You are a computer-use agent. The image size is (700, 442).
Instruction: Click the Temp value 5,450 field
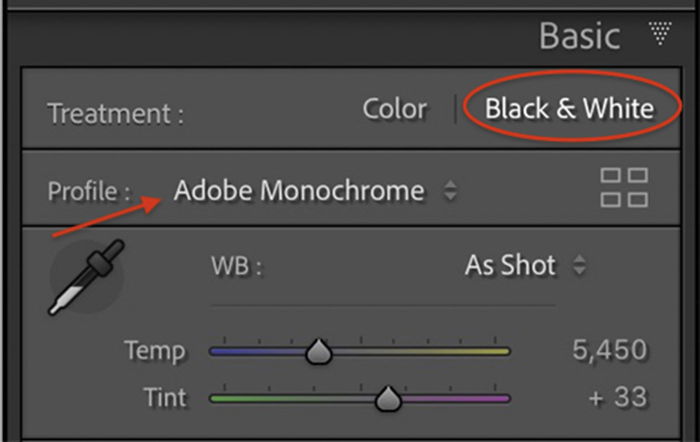pos(609,350)
